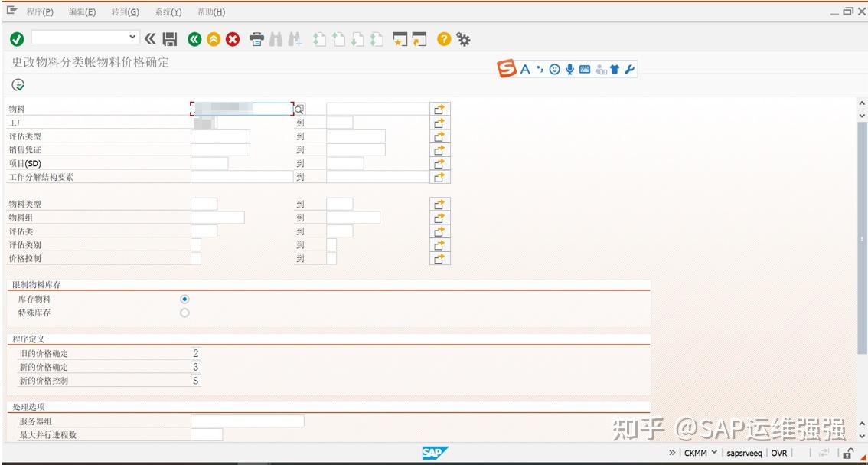Open the Print icon in the toolbar
The image size is (868, 465).
255,40
